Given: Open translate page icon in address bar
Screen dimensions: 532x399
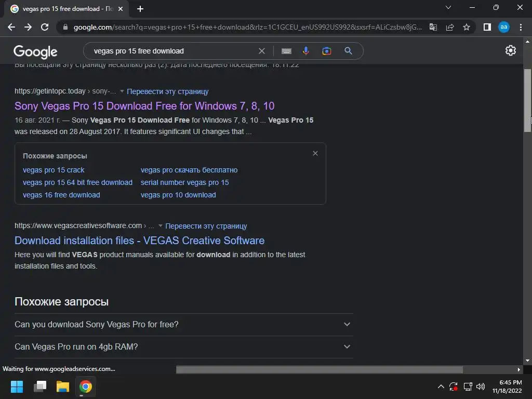Looking at the screenshot, I should [x=433, y=27].
